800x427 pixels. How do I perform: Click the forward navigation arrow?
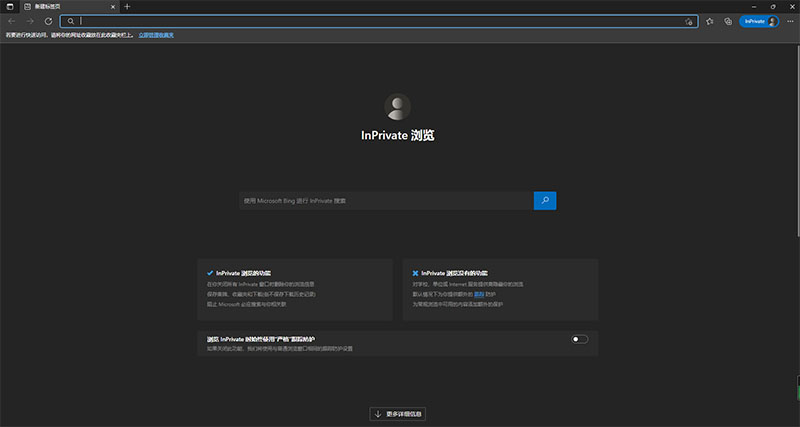pos(29,21)
